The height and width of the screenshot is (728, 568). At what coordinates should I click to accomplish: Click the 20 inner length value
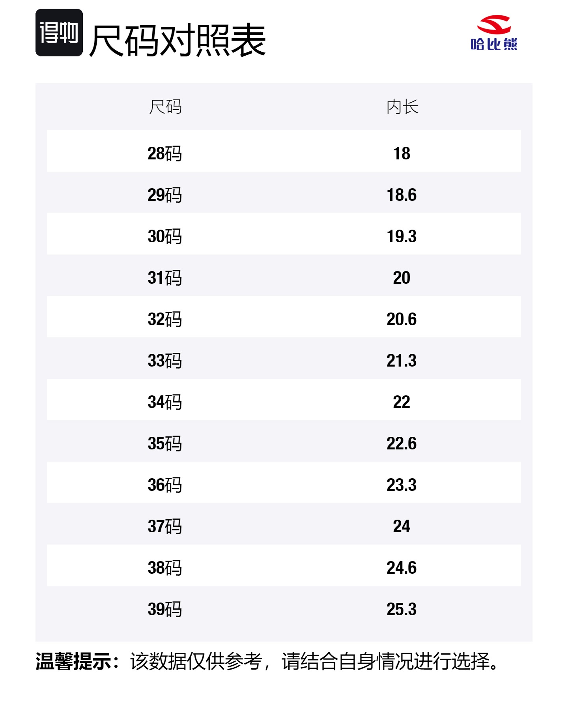pyautogui.click(x=402, y=278)
